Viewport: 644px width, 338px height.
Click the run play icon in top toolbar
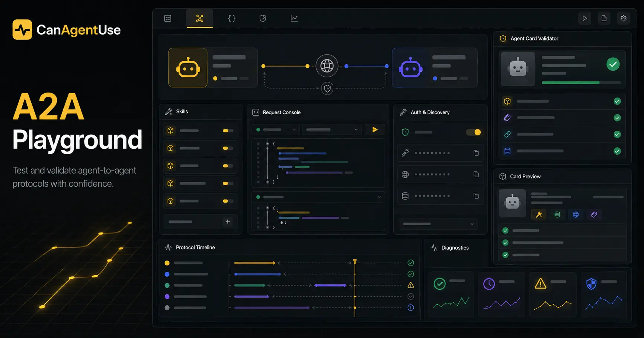pos(585,18)
